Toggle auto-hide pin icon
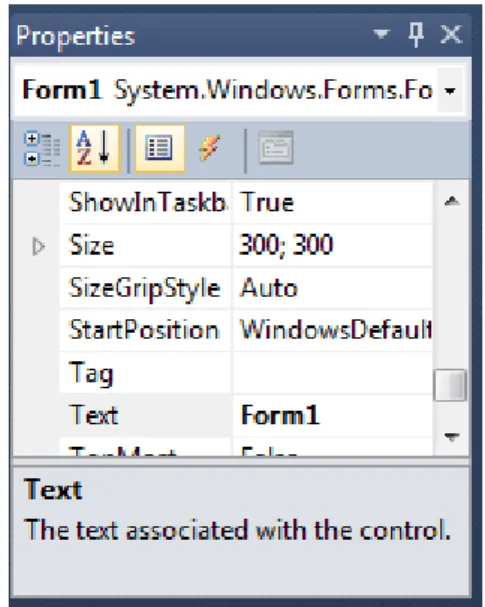The height and width of the screenshot is (607, 485). pyautogui.click(x=416, y=34)
